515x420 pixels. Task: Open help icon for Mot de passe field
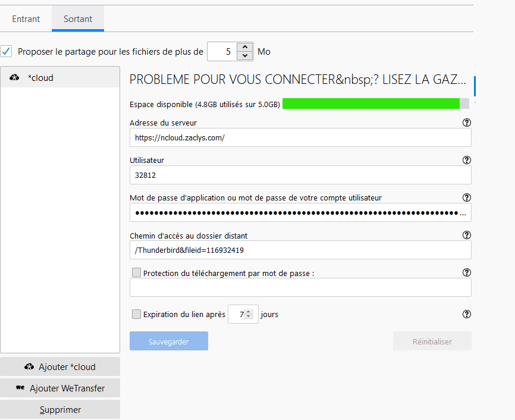(466, 198)
